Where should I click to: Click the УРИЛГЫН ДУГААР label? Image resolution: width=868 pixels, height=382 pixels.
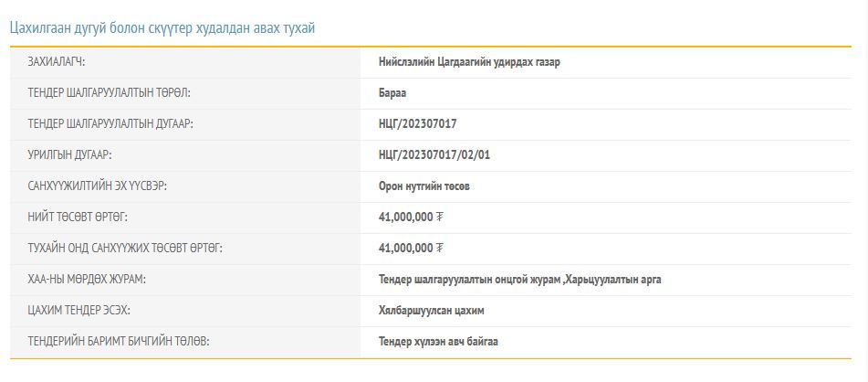click(69, 155)
